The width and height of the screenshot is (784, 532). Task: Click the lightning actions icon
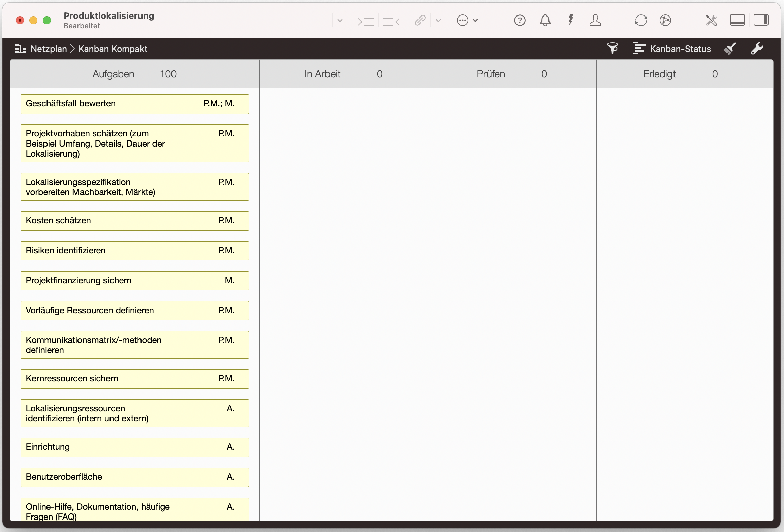pos(571,20)
